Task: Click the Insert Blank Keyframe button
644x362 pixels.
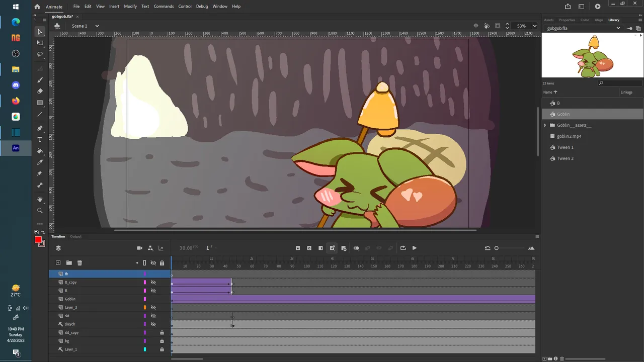Action: (309, 248)
